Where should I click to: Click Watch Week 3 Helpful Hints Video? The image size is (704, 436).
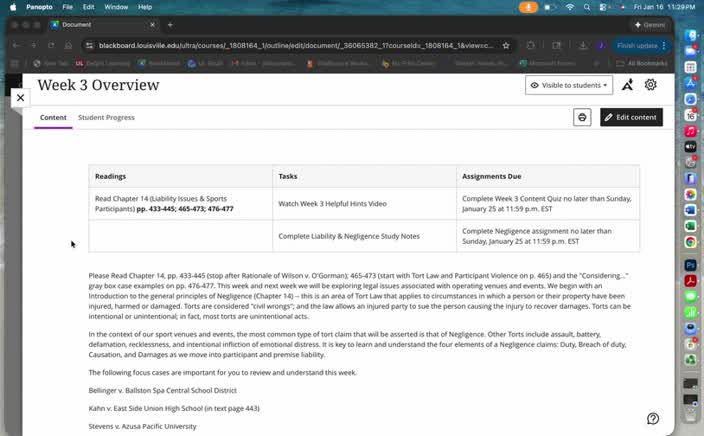coord(332,203)
